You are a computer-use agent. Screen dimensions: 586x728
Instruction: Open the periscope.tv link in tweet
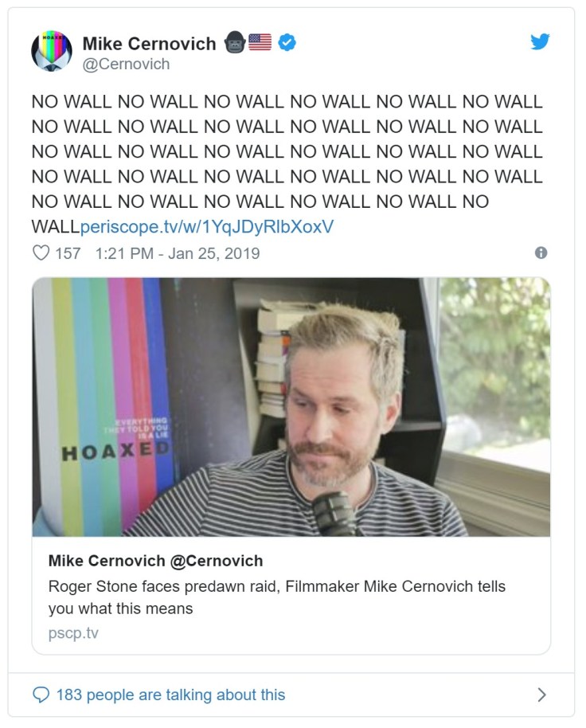[x=207, y=226]
